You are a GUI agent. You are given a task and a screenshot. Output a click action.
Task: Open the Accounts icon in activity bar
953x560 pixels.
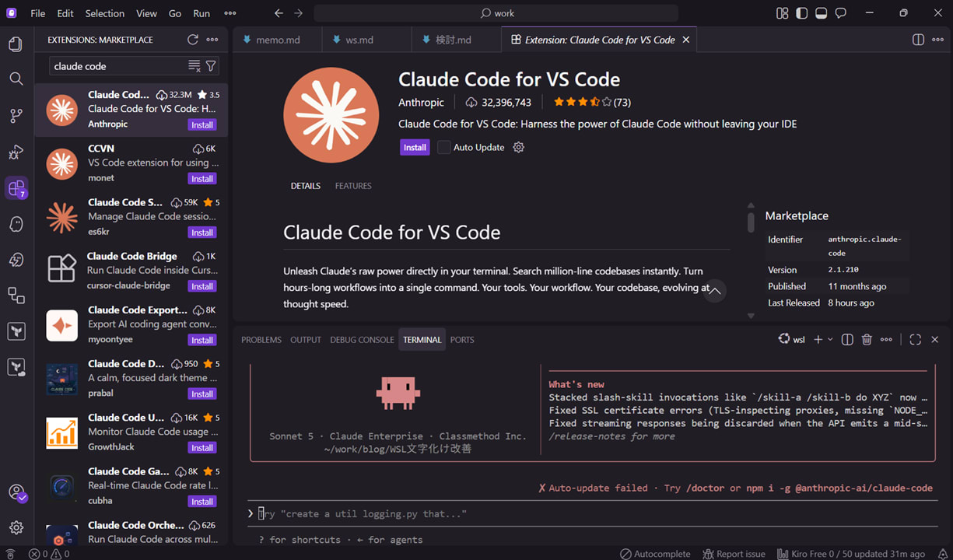(16, 492)
